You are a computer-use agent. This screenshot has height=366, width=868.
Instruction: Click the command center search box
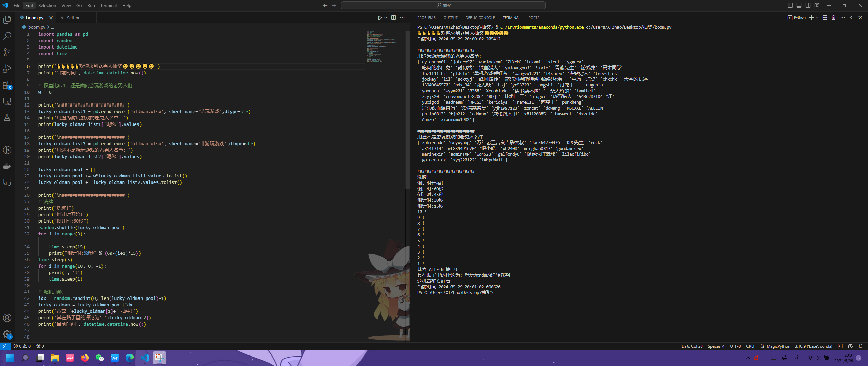pos(443,5)
